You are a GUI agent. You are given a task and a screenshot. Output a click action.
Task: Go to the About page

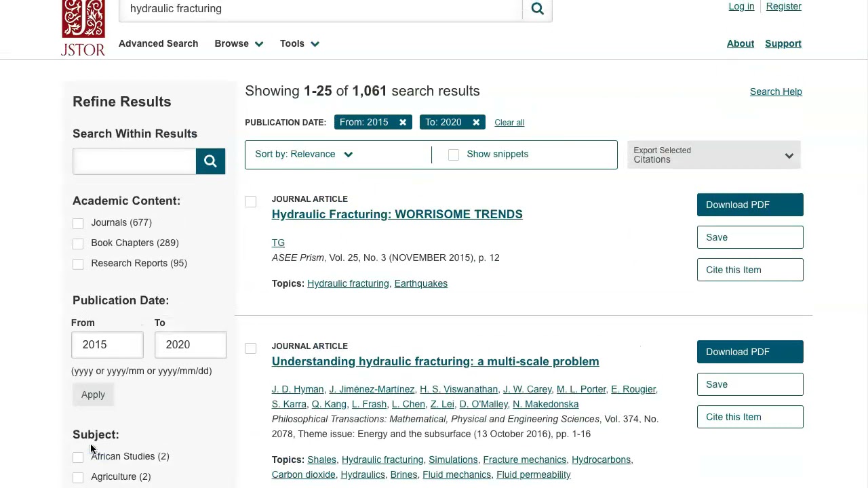coord(741,43)
